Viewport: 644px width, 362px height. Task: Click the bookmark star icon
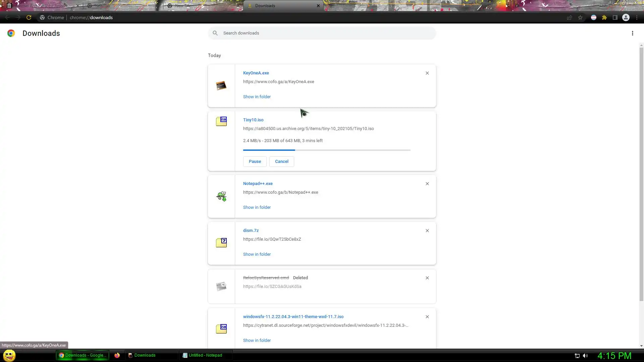[x=580, y=17]
